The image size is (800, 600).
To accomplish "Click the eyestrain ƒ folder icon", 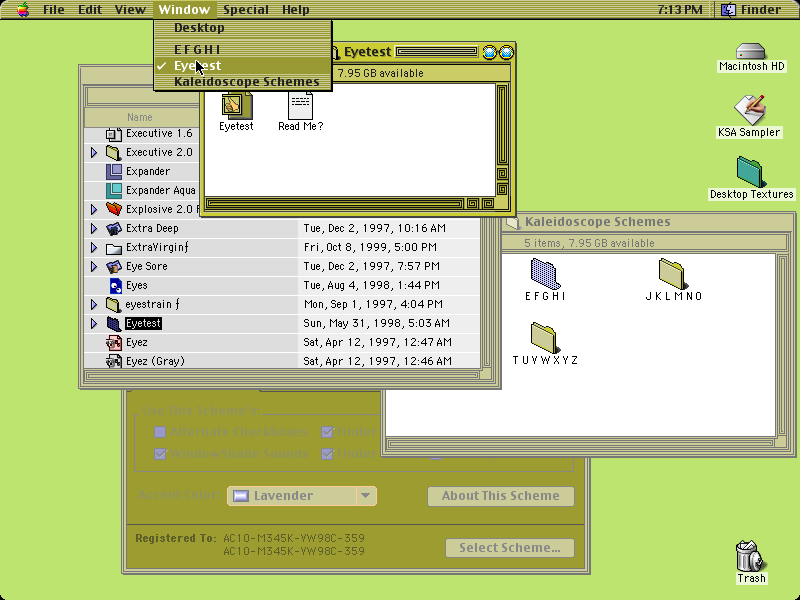I will (x=113, y=305).
